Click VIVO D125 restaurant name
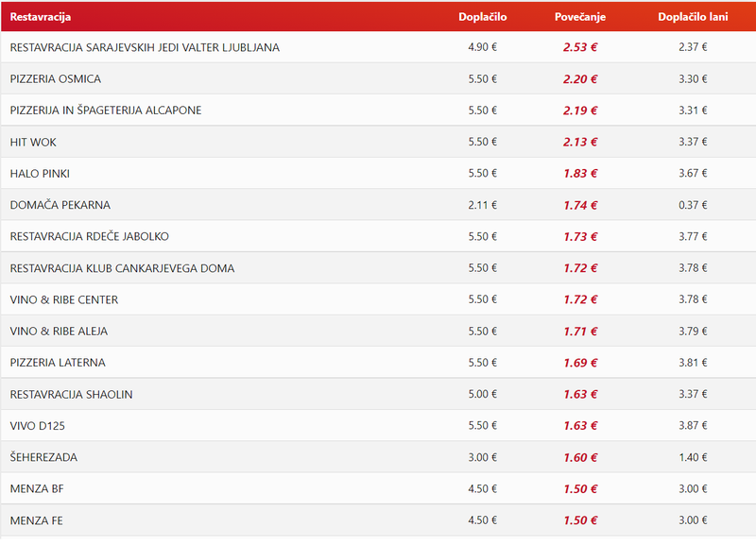 click(x=37, y=425)
